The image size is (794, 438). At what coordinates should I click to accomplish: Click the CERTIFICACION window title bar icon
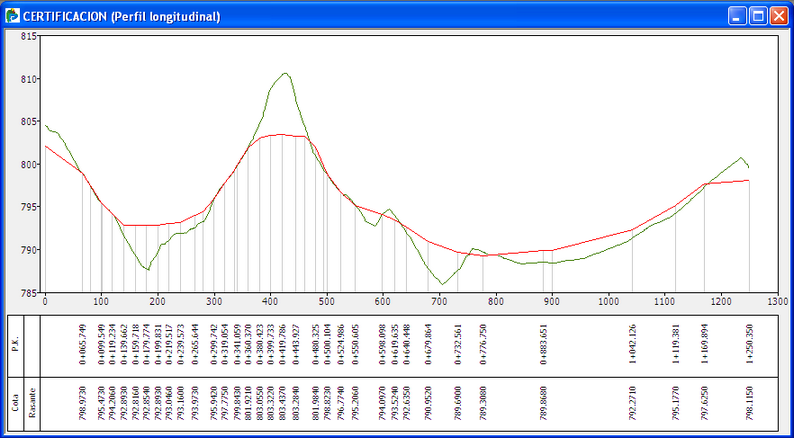pyautogui.click(x=12, y=16)
